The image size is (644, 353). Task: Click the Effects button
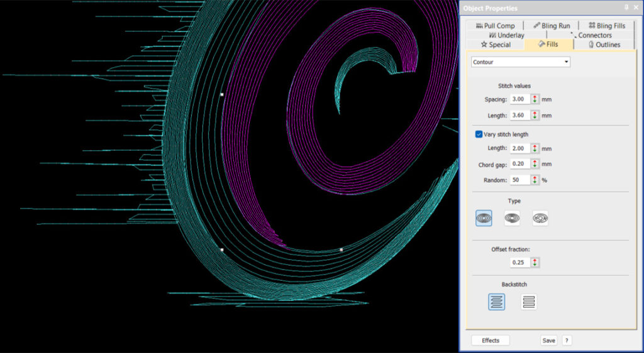(x=491, y=340)
